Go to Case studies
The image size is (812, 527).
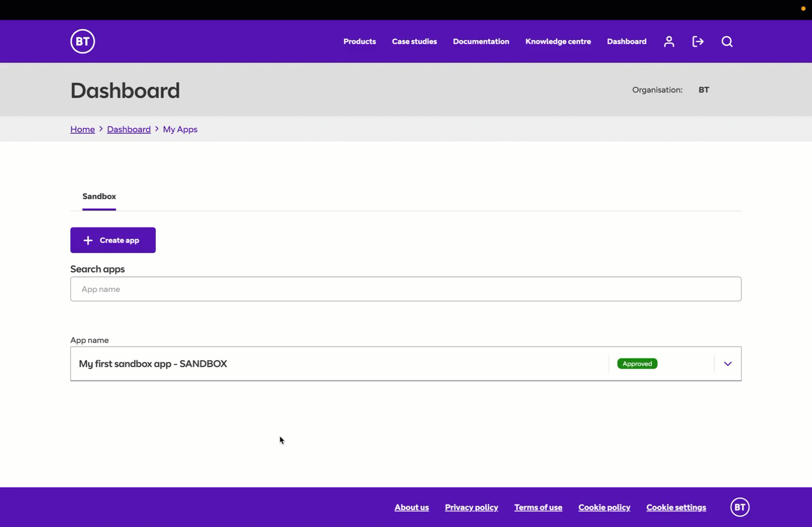pos(415,41)
